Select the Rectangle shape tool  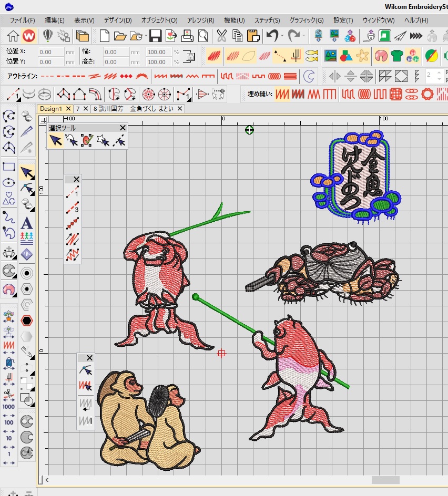click(x=9, y=167)
